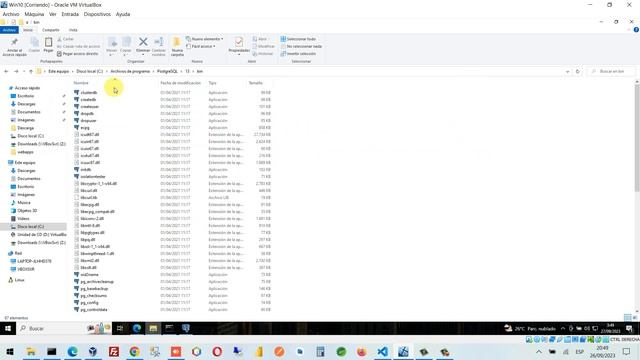Select Red in navigation pane

[18, 253]
